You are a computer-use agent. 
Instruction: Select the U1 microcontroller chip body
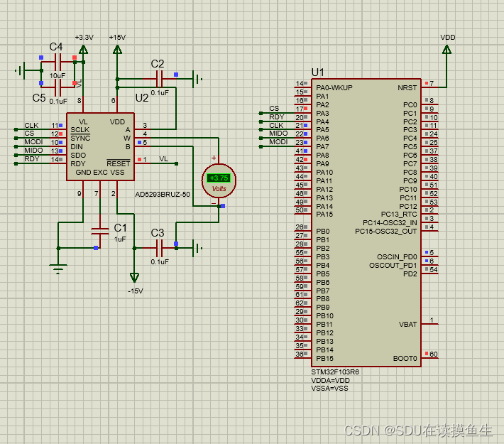[x=366, y=222]
